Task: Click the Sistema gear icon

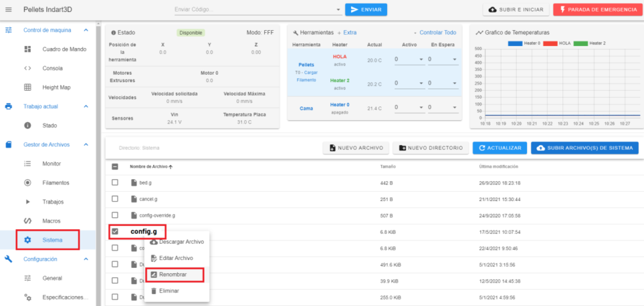Action: tap(28, 240)
